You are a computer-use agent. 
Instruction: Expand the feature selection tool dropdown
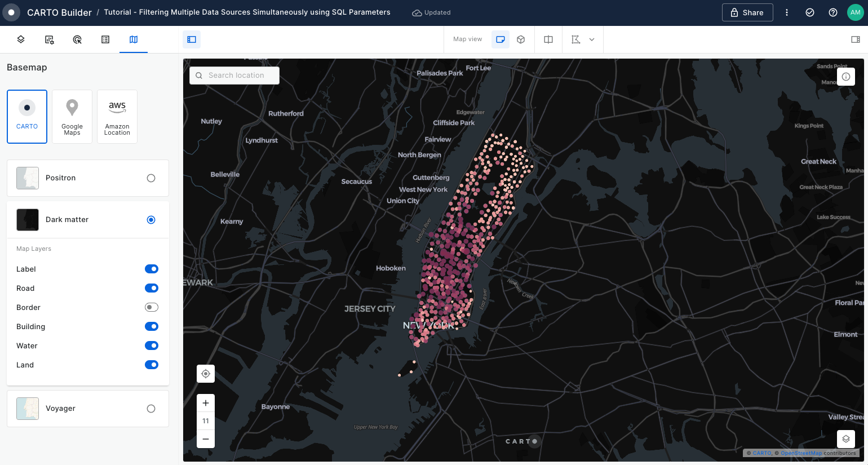click(592, 39)
